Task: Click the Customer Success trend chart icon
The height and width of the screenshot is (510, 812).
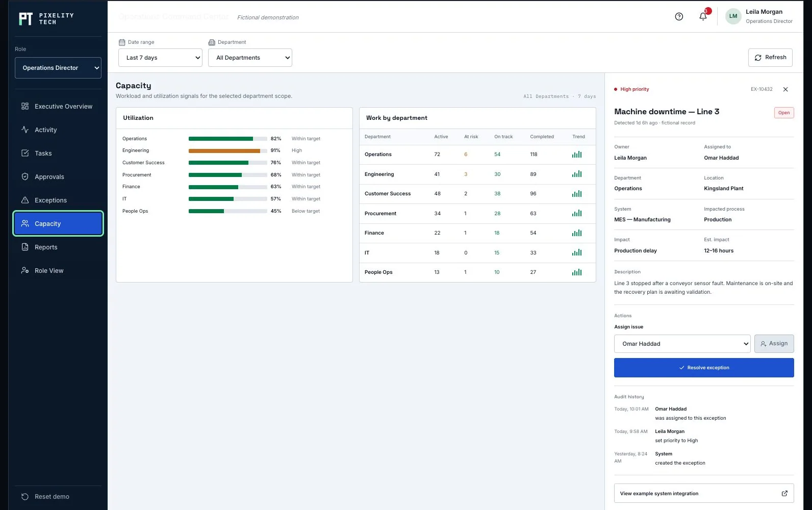Action: pos(577,194)
